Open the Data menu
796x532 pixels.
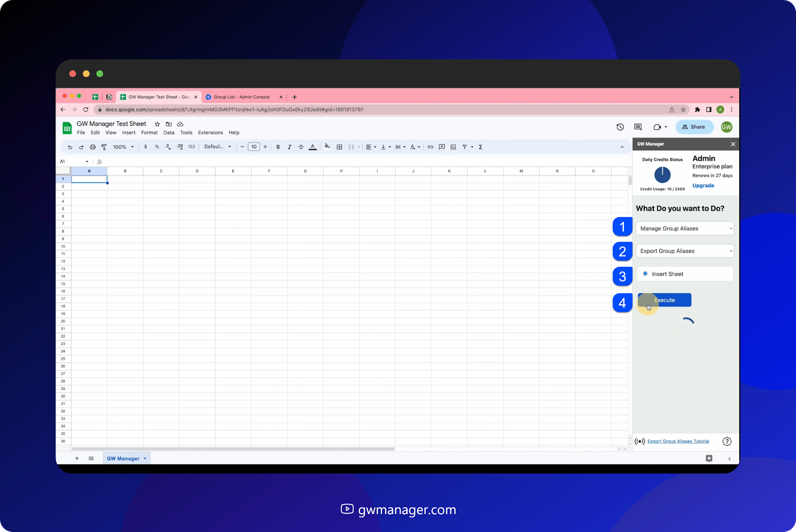(169, 133)
